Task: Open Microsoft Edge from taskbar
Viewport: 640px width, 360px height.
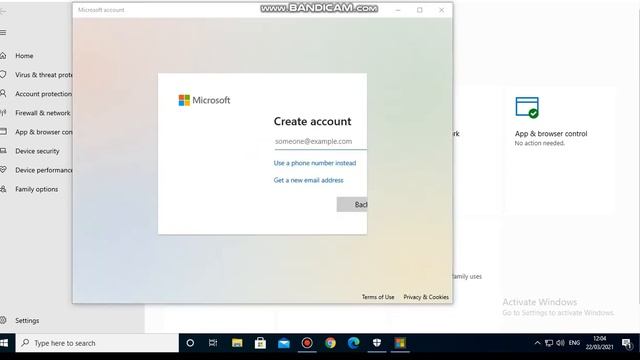Action: coord(353,343)
